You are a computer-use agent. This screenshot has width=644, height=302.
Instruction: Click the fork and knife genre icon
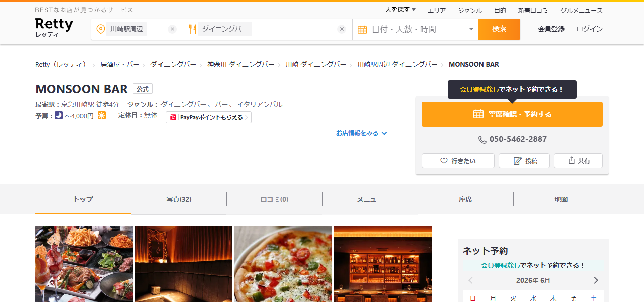coord(192,29)
